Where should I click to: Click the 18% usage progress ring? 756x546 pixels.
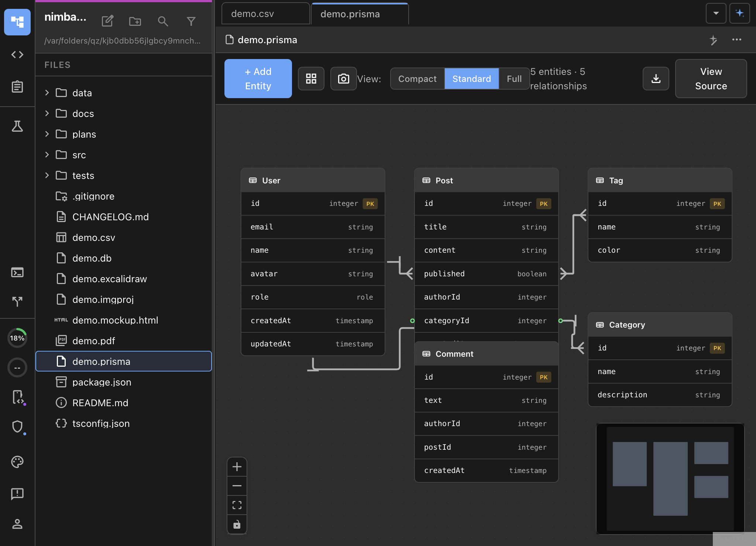(17, 338)
